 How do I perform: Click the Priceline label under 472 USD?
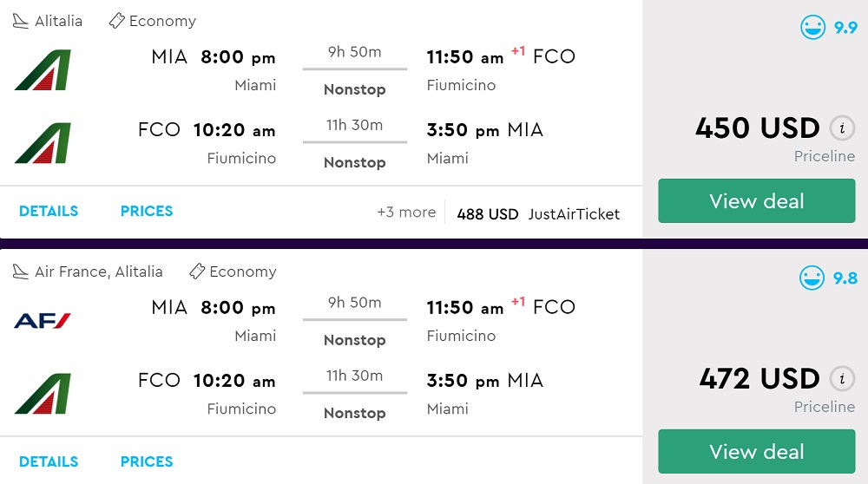point(825,407)
